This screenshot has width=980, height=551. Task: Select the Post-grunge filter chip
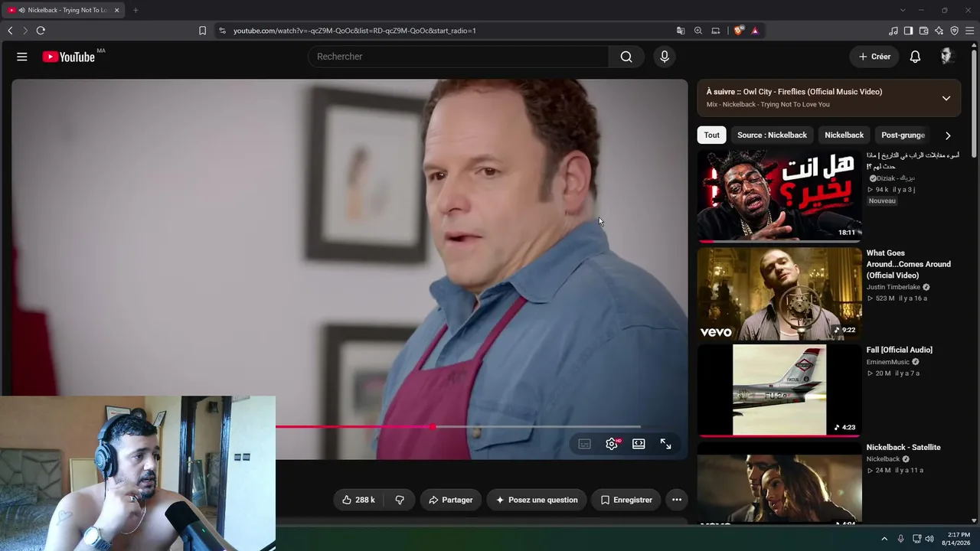(903, 135)
